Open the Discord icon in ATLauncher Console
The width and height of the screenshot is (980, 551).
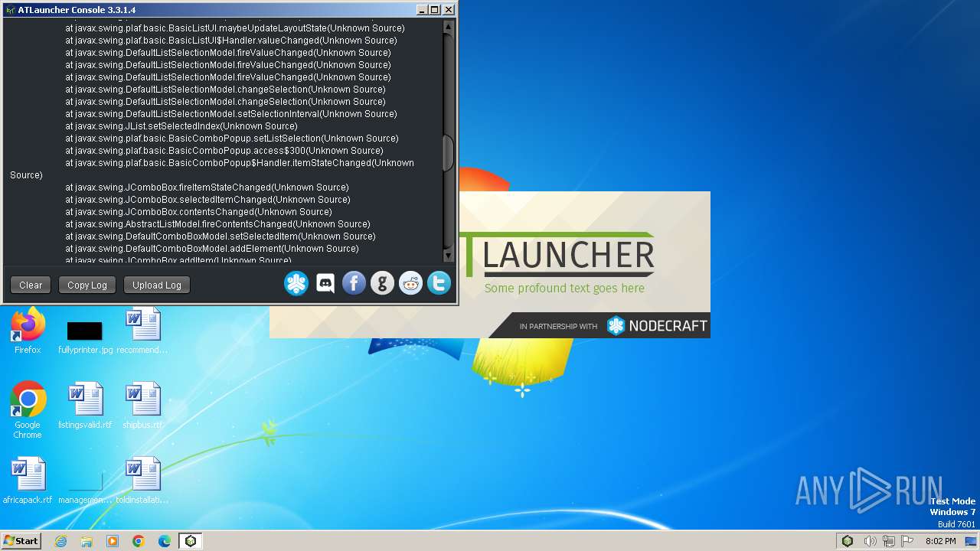pyautogui.click(x=325, y=284)
